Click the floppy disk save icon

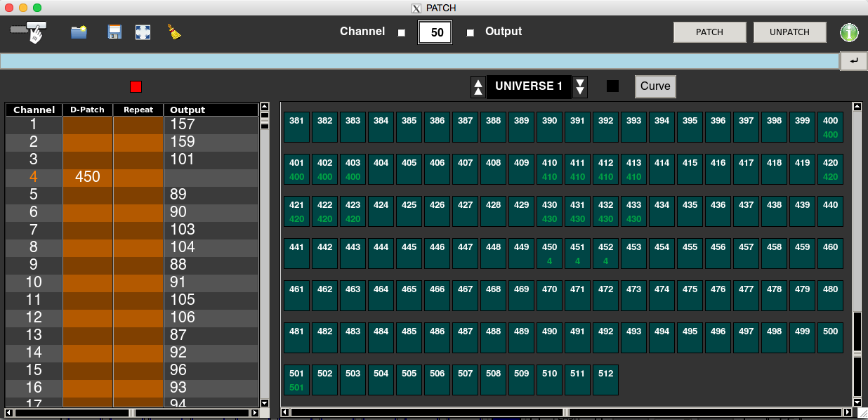(114, 32)
